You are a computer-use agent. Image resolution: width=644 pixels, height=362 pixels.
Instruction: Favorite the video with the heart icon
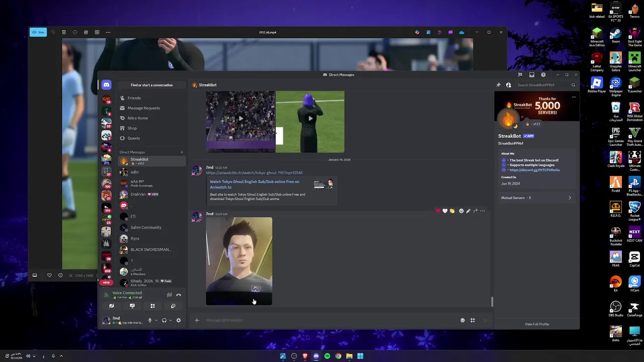[x=49, y=276]
